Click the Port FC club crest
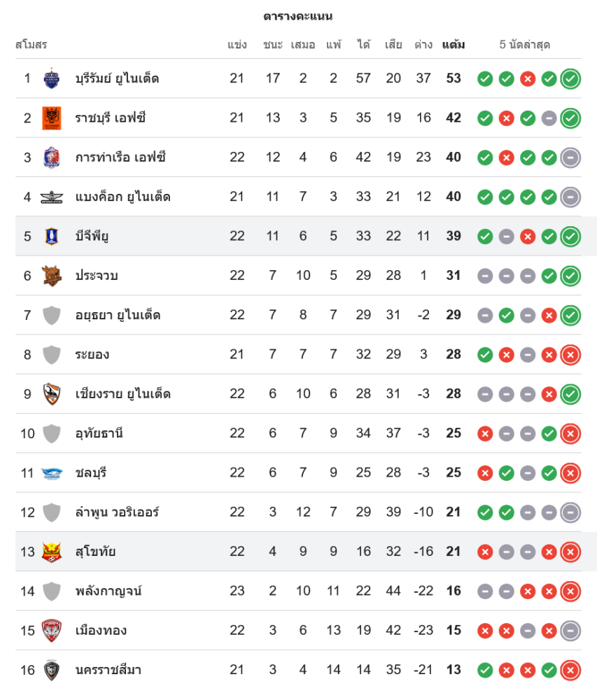Image resolution: width=597 pixels, height=700 pixels. click(x=52, y=157)
